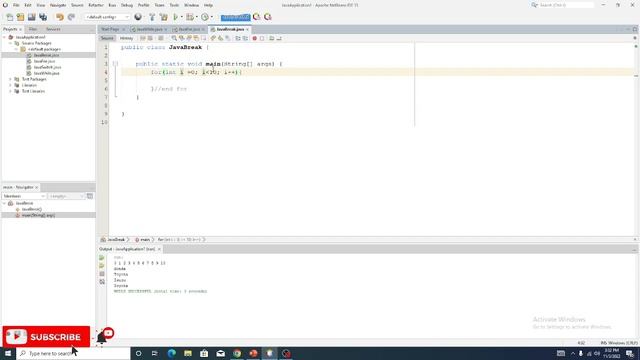Click the Clean and Build Project icon
The height and width of the screenshot is (360, 640).
[164, 17]
